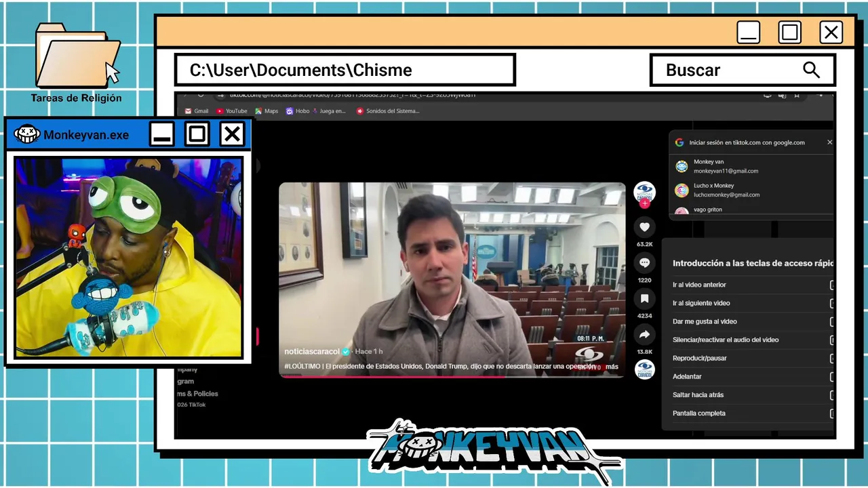Viewport: 868px width, 488px height.
Task: Open the Maps bookmark
Action: tap(267, 111)
